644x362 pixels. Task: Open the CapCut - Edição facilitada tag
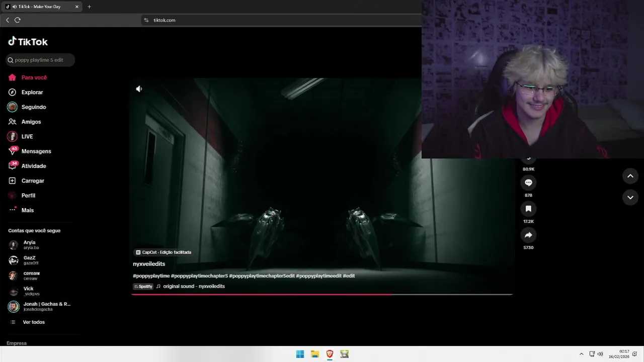(163, 252)
